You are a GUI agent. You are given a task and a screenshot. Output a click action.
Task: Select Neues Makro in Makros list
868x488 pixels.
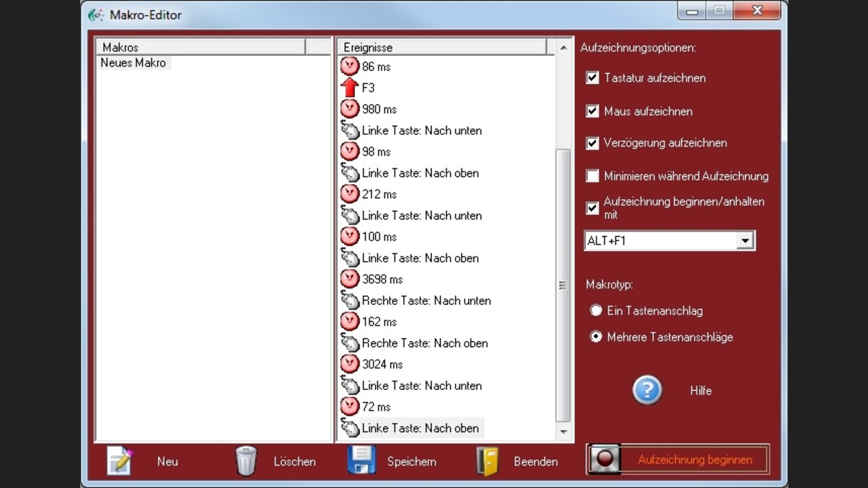click(x=133, y=63)
